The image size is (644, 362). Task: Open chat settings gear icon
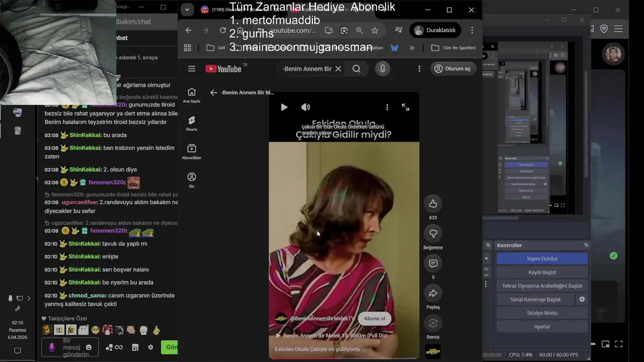[x=150, y=347]
